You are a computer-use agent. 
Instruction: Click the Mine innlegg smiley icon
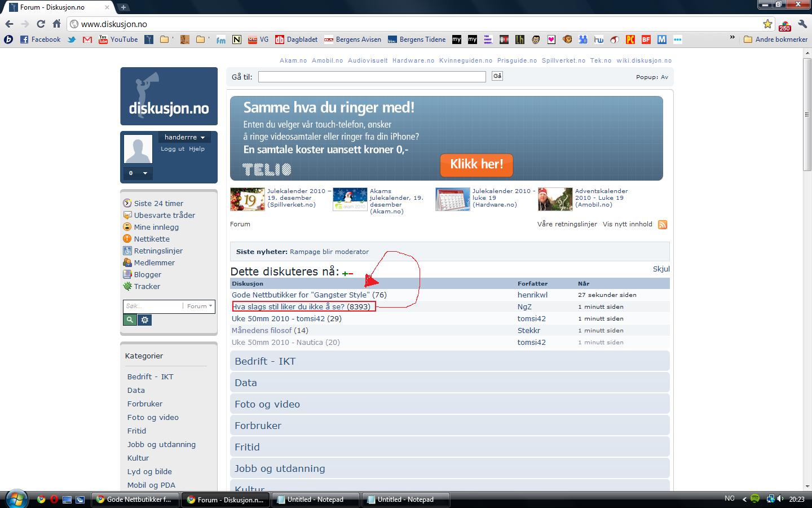[127, 227]
